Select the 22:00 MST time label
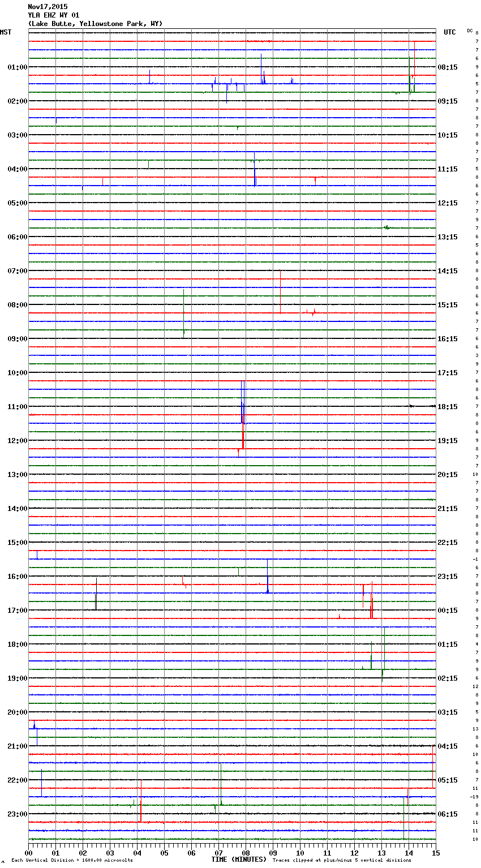 tap(18, 780)
